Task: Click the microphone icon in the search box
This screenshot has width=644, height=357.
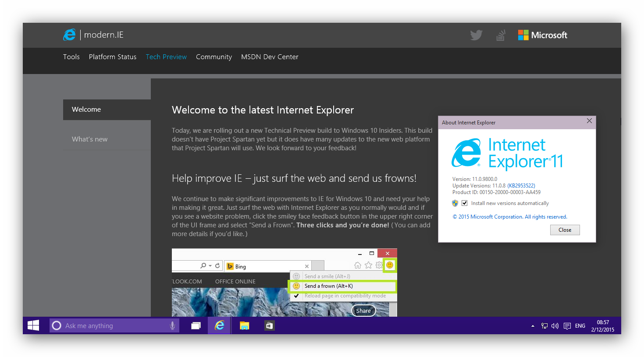Action: 172,325
